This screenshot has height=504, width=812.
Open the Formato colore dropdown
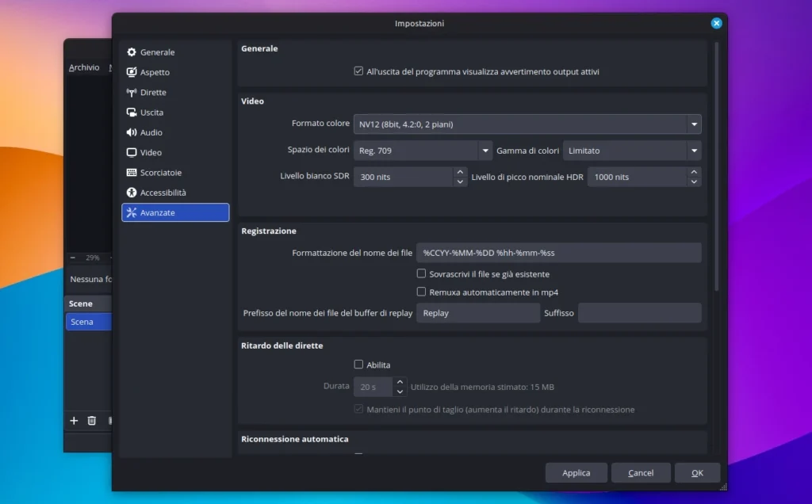coord(527,124)
